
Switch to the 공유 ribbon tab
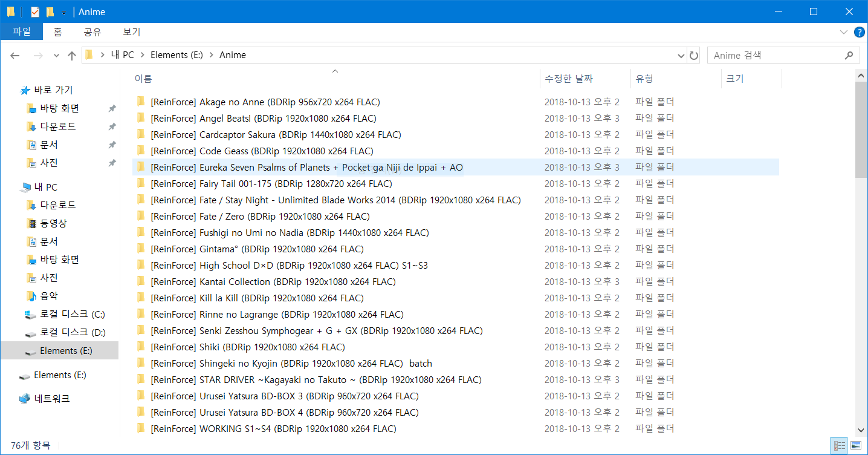[92, 32]
